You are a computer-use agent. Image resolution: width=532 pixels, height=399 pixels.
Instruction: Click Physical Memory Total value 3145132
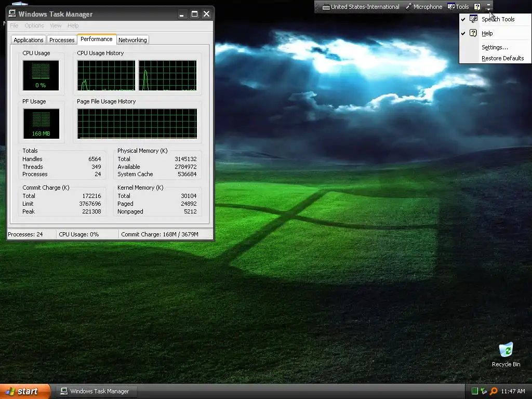[185, 159]
